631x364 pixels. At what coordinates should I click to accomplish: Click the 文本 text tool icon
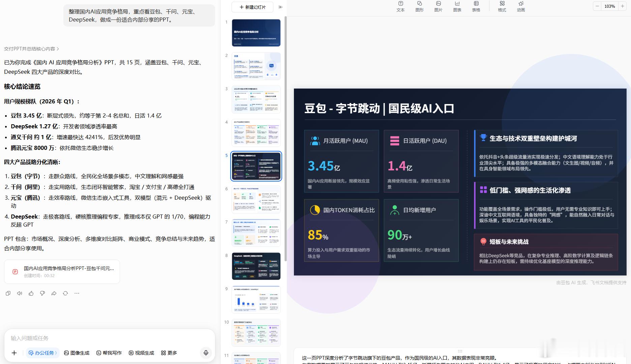click(x=400, y=6)
